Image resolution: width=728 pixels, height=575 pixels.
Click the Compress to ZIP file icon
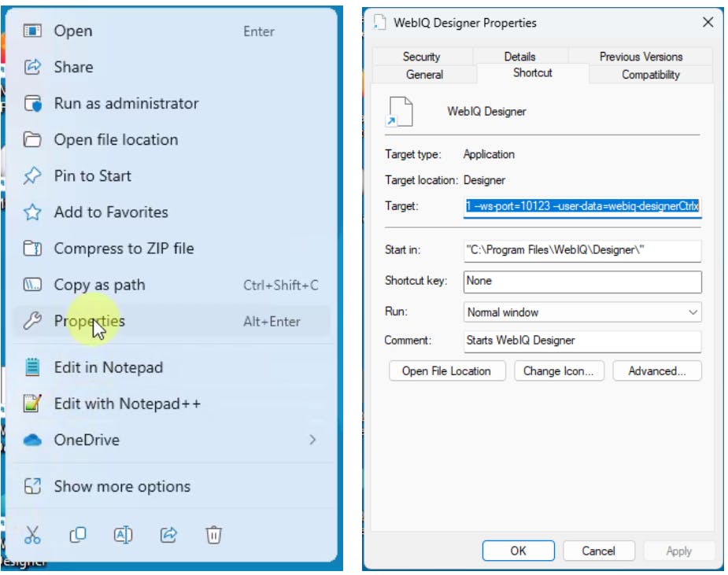coord(32,249)
